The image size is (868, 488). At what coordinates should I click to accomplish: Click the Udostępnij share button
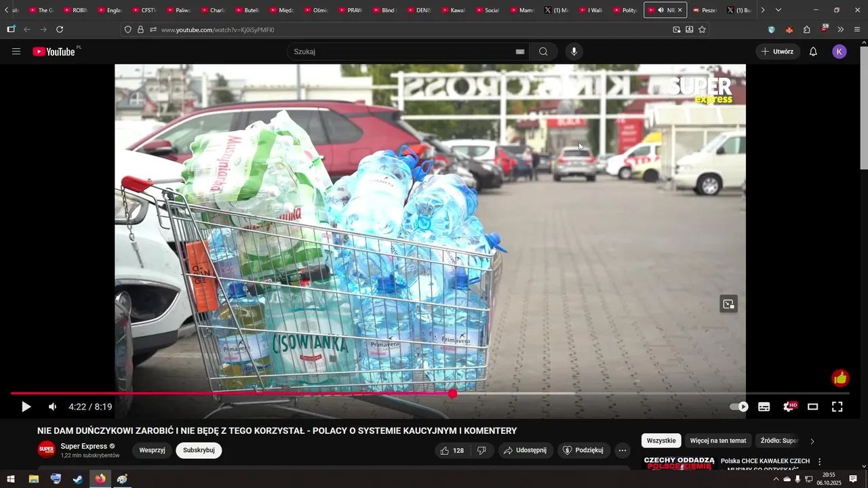(526, 450)
